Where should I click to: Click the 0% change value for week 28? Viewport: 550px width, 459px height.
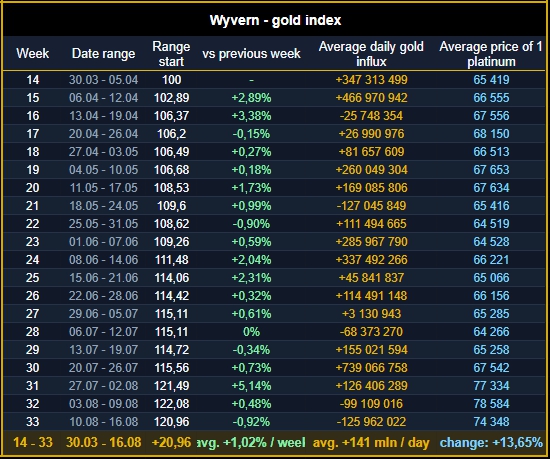coord(251,332)
